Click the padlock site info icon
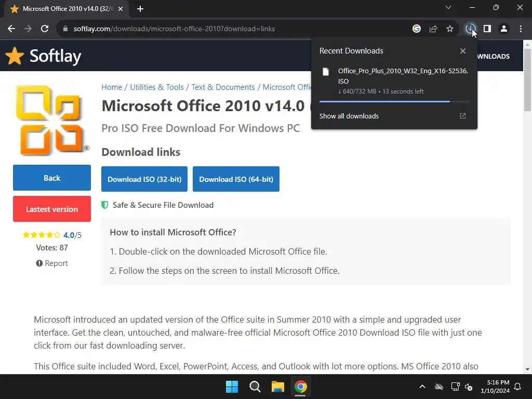 65,29
